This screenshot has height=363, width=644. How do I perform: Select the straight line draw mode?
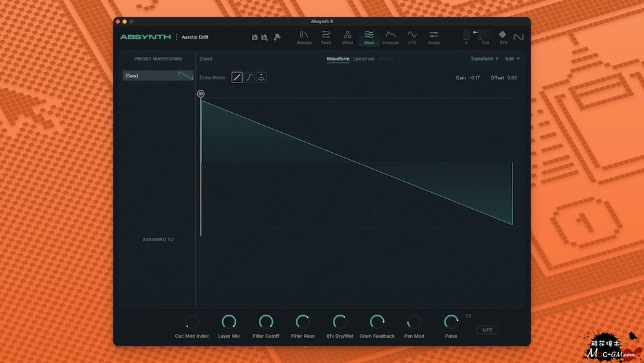tap(237, 77)
